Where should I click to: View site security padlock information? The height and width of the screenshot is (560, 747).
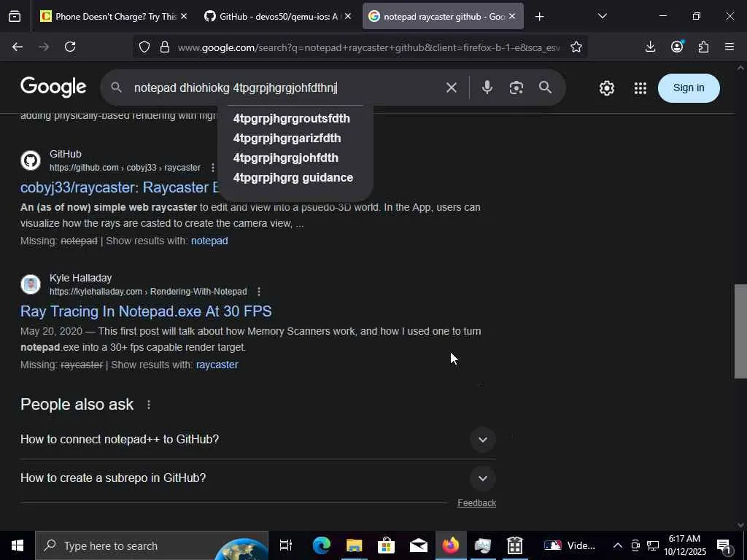click(x=165, y=47)
